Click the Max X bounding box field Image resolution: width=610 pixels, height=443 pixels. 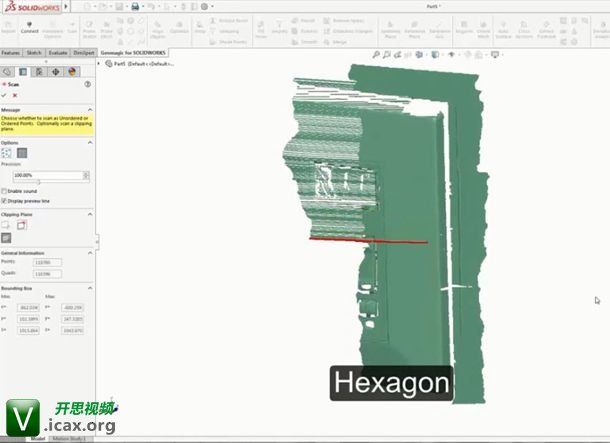(72, 308)
